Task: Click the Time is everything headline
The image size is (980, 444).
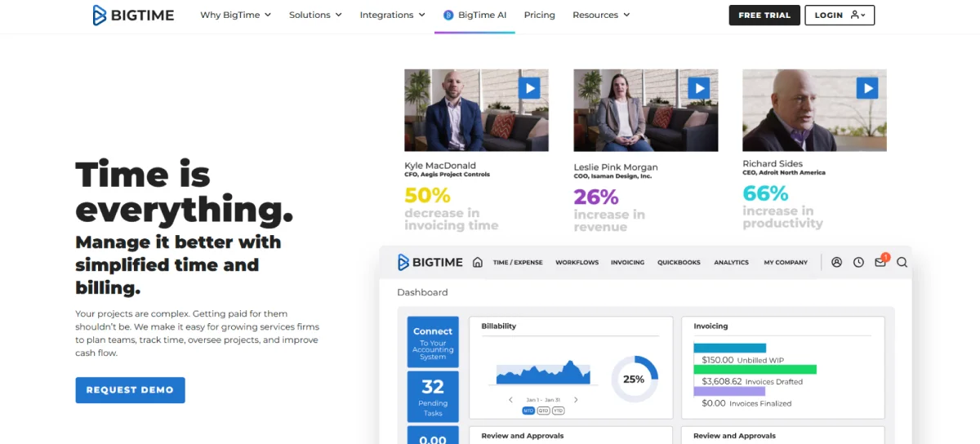Action: [184, 193]
